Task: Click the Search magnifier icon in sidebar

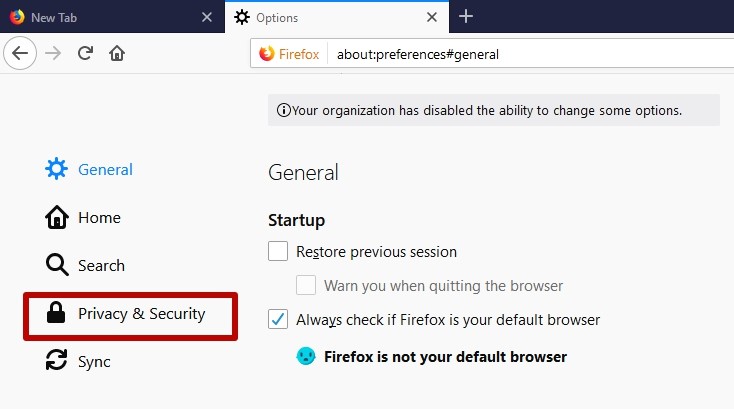Action: pyautogui.click(x=57, y=265)
